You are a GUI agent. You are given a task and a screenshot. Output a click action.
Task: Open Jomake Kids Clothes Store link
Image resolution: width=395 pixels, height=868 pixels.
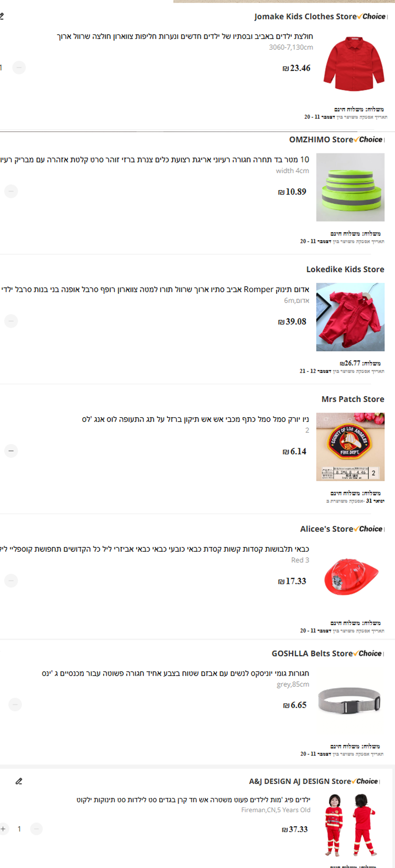(x=305, y=17)
